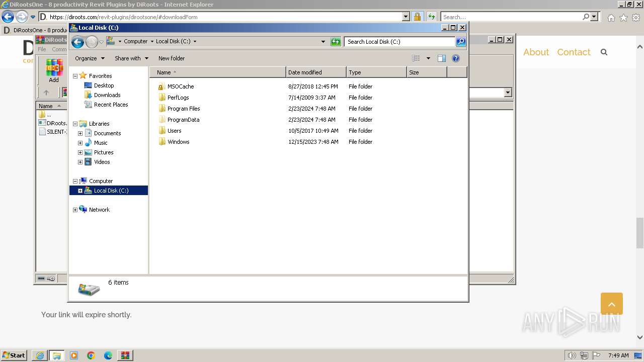Collapse the Favorites tree section

tap(75, 76)
